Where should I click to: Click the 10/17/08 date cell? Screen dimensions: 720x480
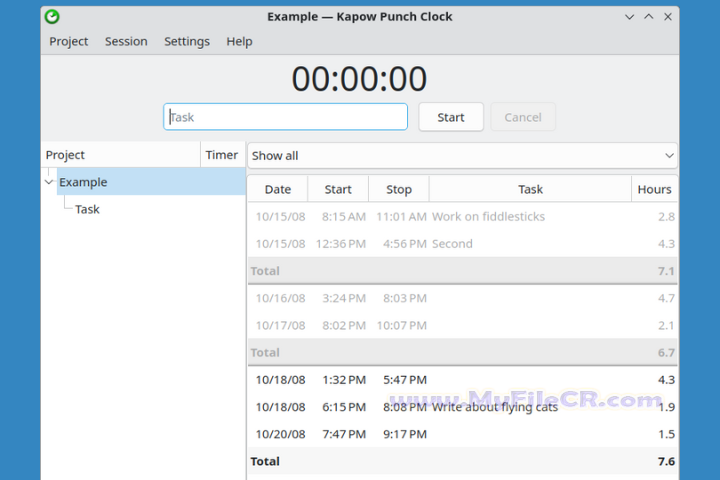pos(281,325)
